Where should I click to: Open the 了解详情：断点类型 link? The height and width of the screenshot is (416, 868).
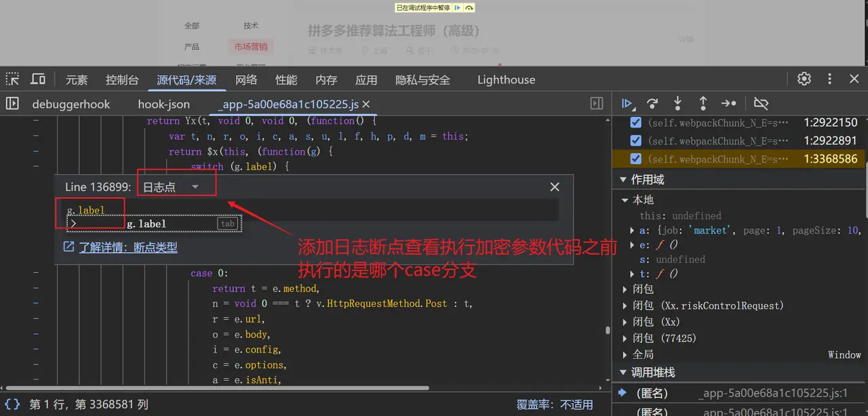pos(127,247)
